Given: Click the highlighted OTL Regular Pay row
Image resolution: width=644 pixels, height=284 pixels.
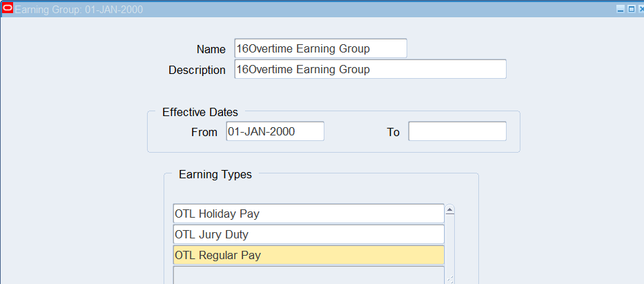Looking at the screenshot, I should point(309,255).
